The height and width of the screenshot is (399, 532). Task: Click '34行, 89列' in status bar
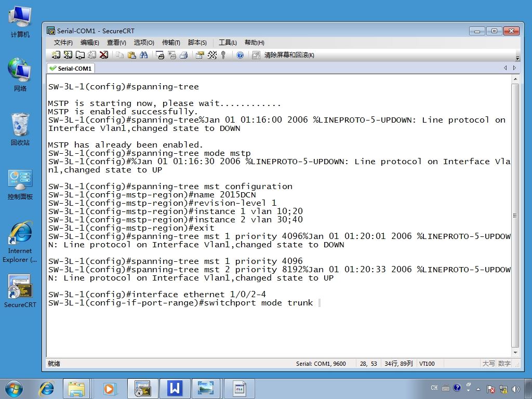click(398, 364)
